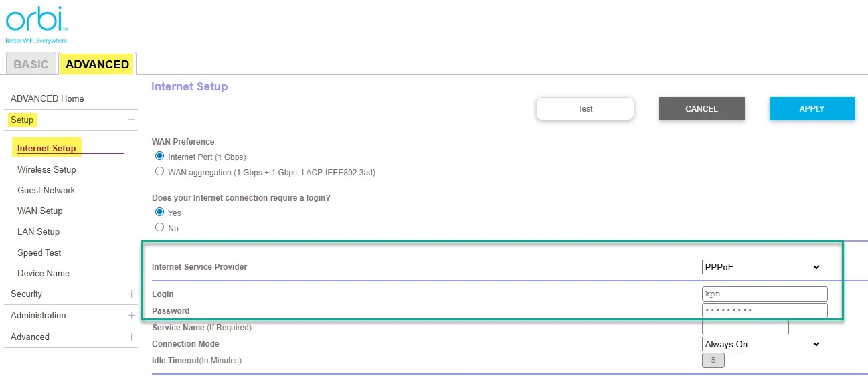
Task: Click the Password input field
Action: (764, 310)
